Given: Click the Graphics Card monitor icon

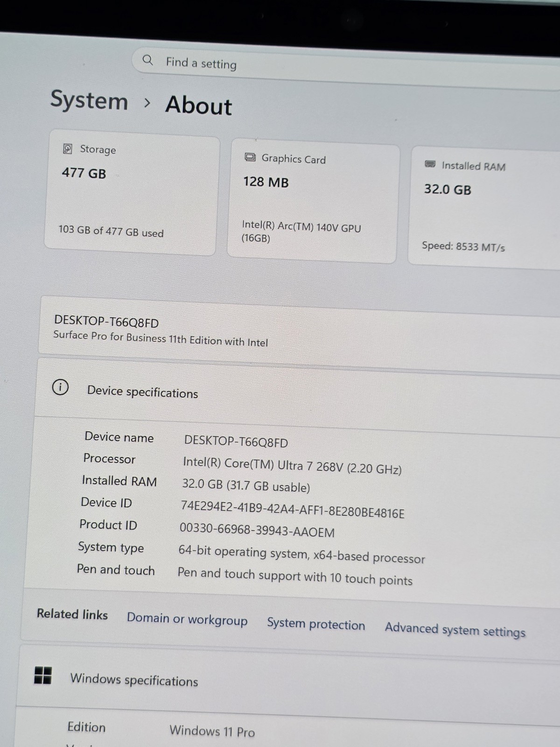Looking at the screenshot, I should pos(250,157).
